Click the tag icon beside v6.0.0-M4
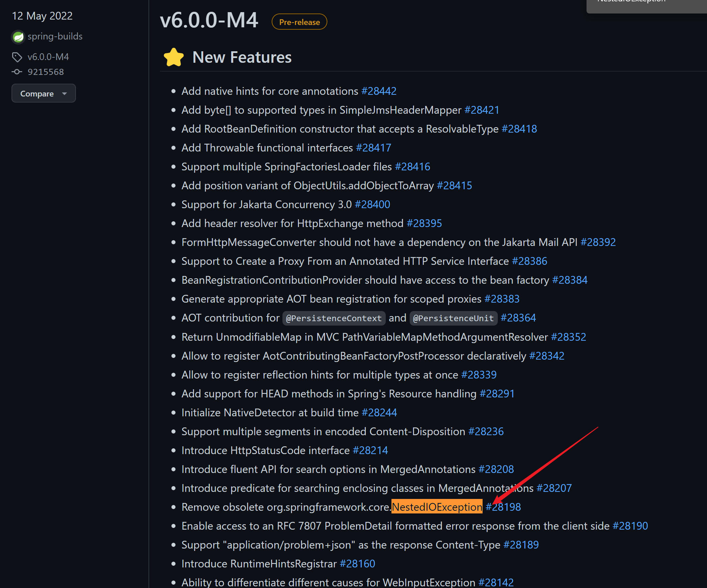Screen dimensions: 707x588 [17, 57]
